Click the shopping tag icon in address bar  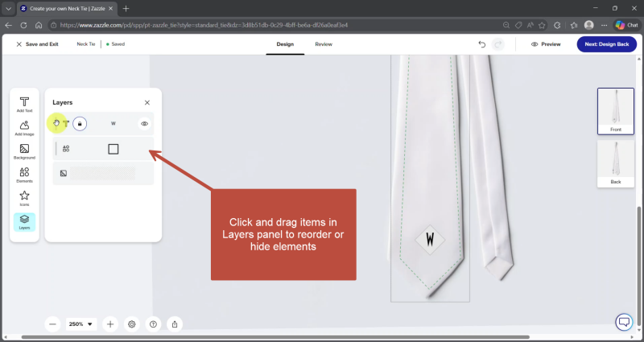click(x=518, y=25)
